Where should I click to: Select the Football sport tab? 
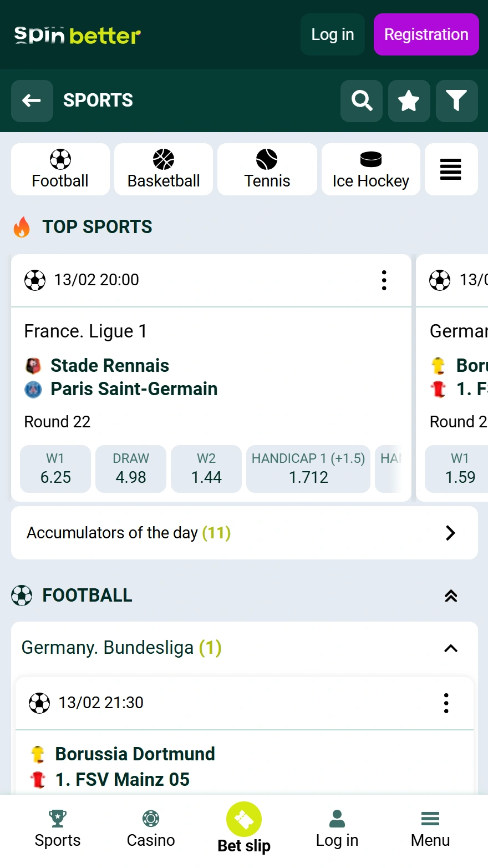coord(60,169)
